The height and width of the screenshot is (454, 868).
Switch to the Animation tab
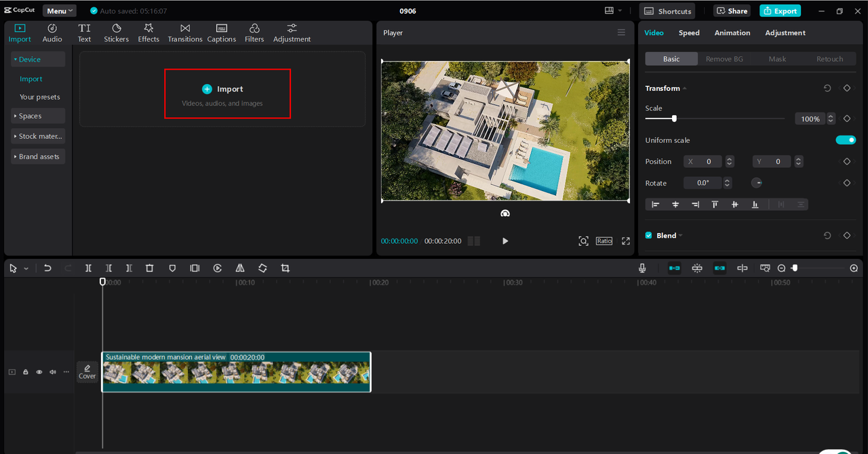coord(732,33)
